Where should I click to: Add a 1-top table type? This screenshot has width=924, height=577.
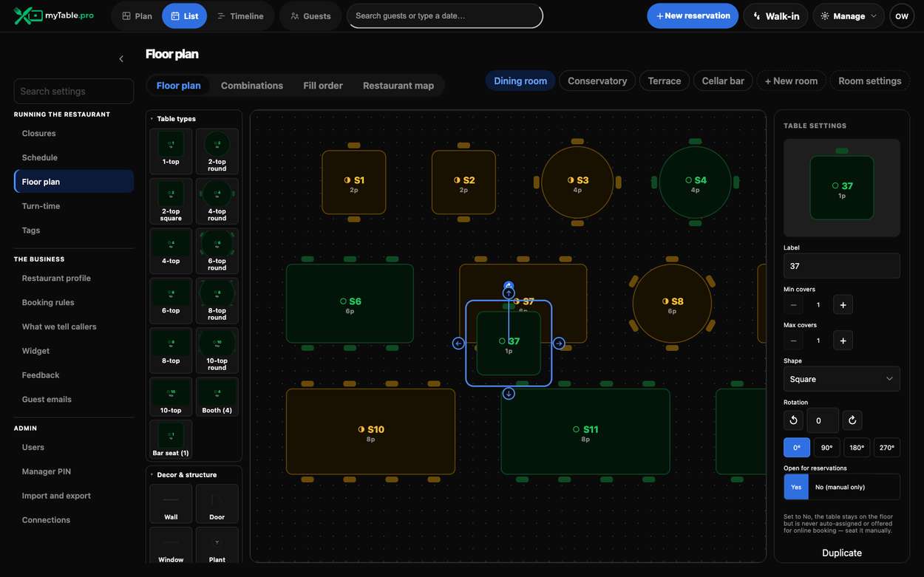[171, 151]
